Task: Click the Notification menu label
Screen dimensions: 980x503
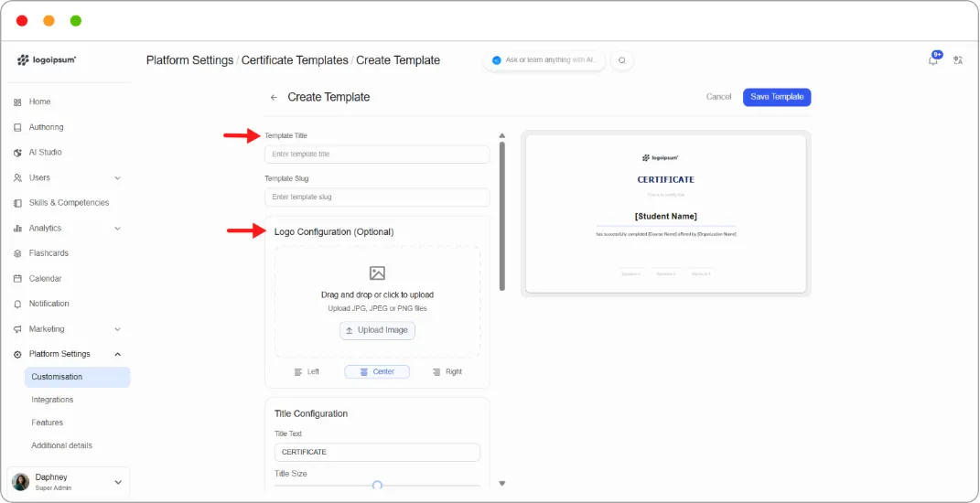Action: [48, 304]
